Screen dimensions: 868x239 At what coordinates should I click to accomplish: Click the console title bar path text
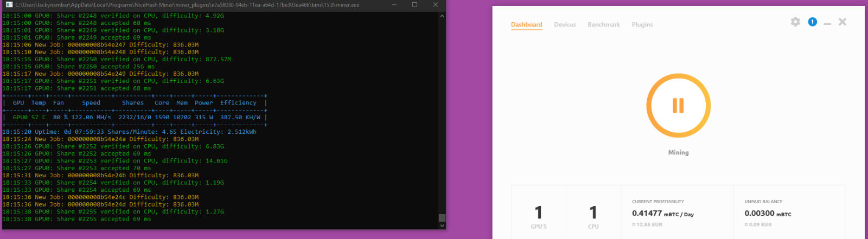click(x=187, y=5)
